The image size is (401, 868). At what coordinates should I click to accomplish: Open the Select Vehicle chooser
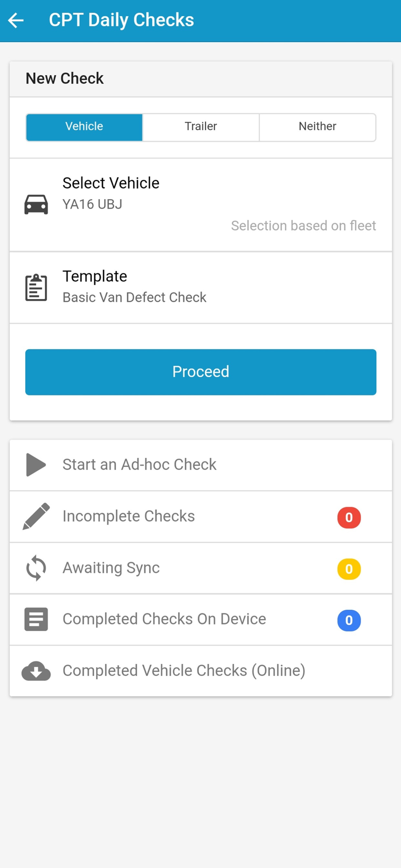(x=201, y=205)
